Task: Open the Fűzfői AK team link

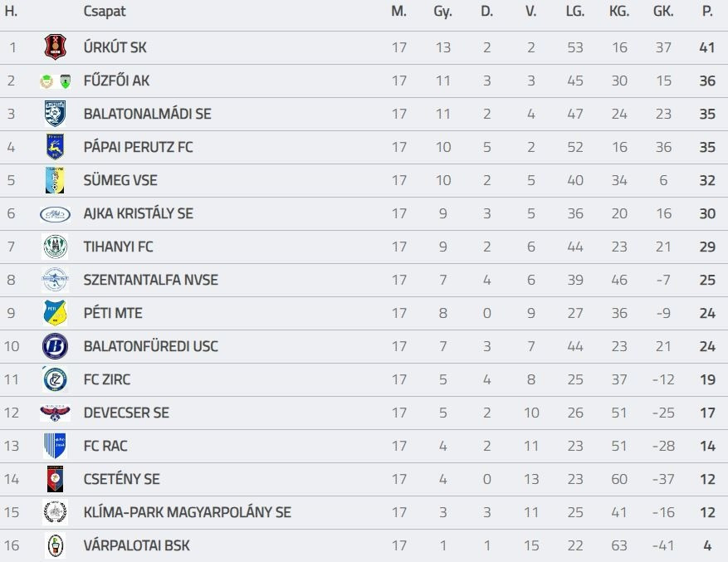Action: [x=116, y=81]
